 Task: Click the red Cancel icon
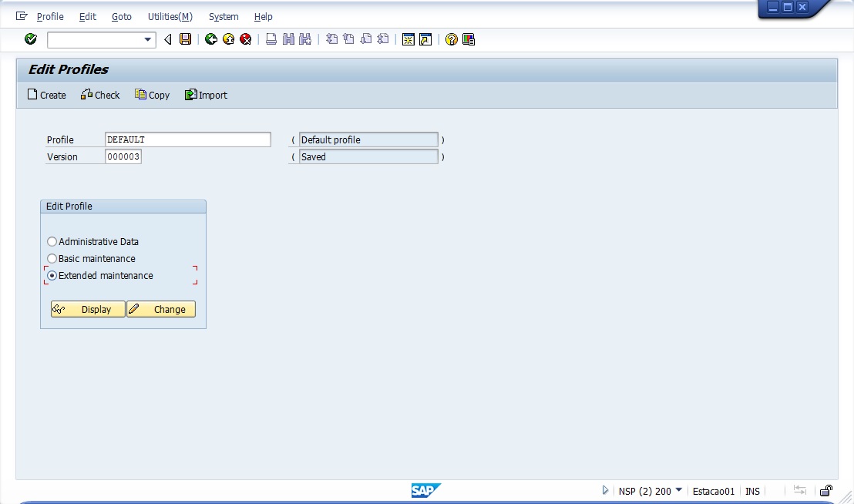coord(245,39)
